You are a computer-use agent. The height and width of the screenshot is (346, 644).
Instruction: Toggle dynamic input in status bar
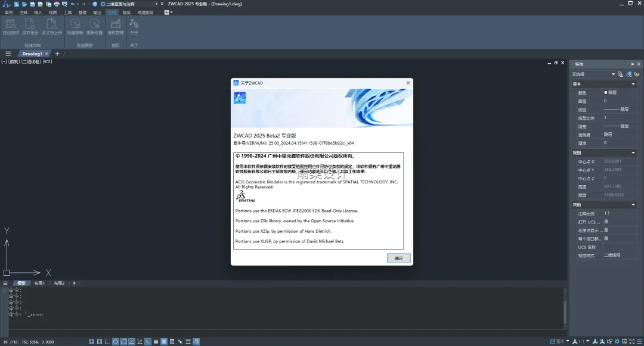click(x=148, y=341)
